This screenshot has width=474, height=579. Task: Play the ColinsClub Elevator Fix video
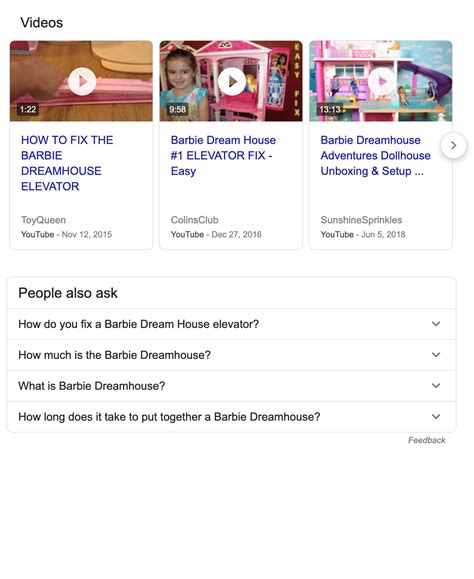tap(232, 81)
